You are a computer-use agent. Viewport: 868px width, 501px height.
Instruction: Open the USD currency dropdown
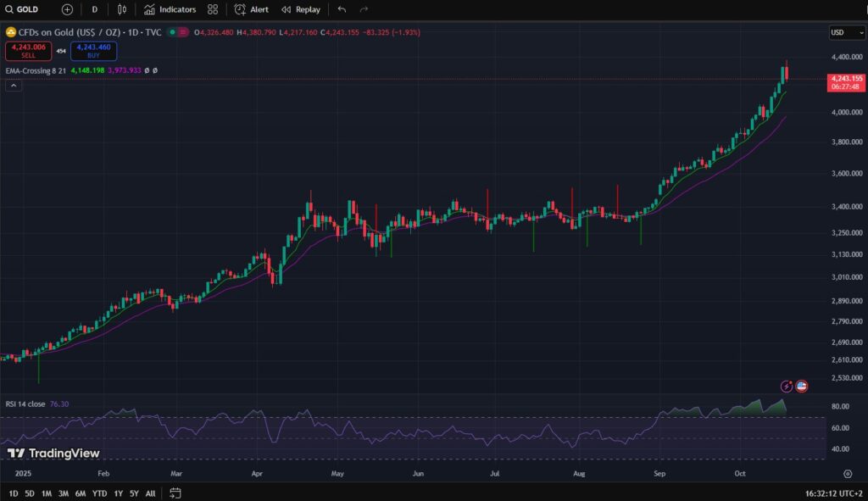[847, 33]
